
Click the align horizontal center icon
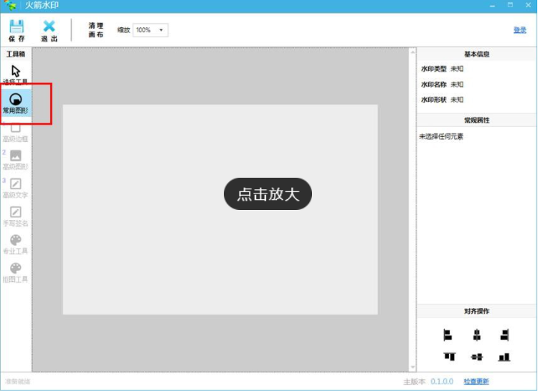[476, 335]
